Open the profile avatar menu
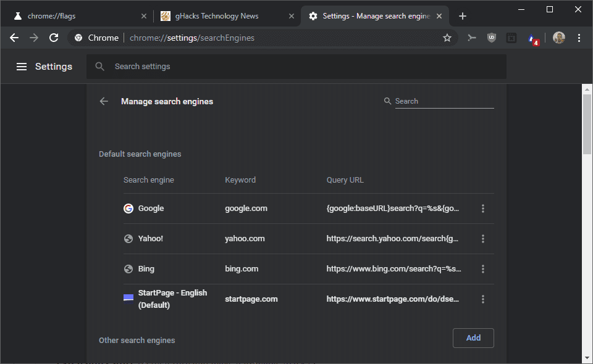The height and width of the screenshot is (364, 593). pyautogui.click(x=558, y=38)
